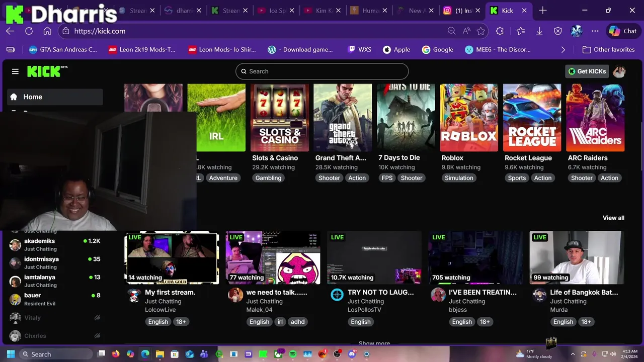Click taskbar Search box
Viewport: 644px width, 362px height.
click(56, 354)
